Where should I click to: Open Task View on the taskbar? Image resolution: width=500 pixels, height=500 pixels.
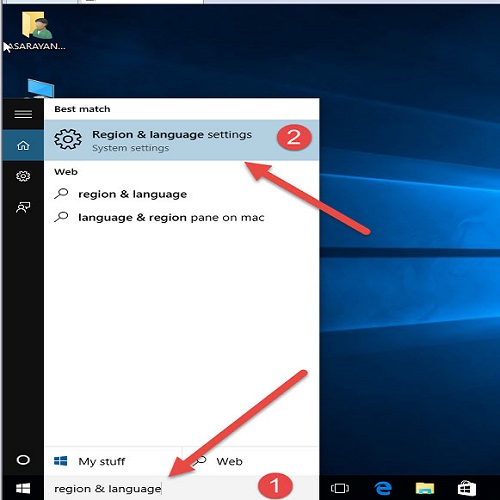point(340,488)
